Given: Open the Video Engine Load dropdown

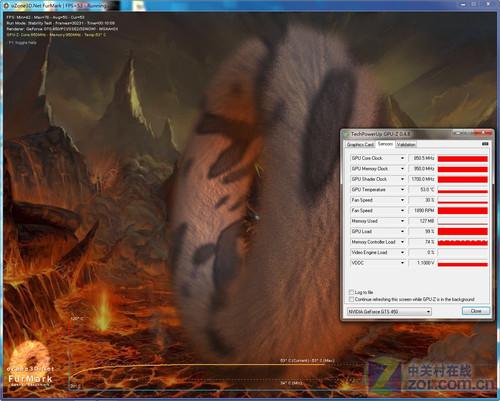Looking at the screenshot, I should click(402, 253).
